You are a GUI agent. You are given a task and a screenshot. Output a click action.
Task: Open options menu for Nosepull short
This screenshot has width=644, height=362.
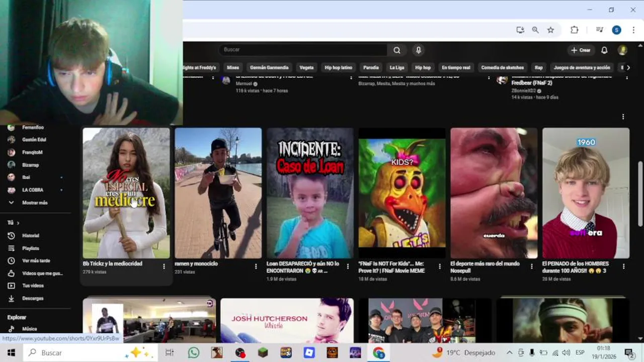pos(532,266)
